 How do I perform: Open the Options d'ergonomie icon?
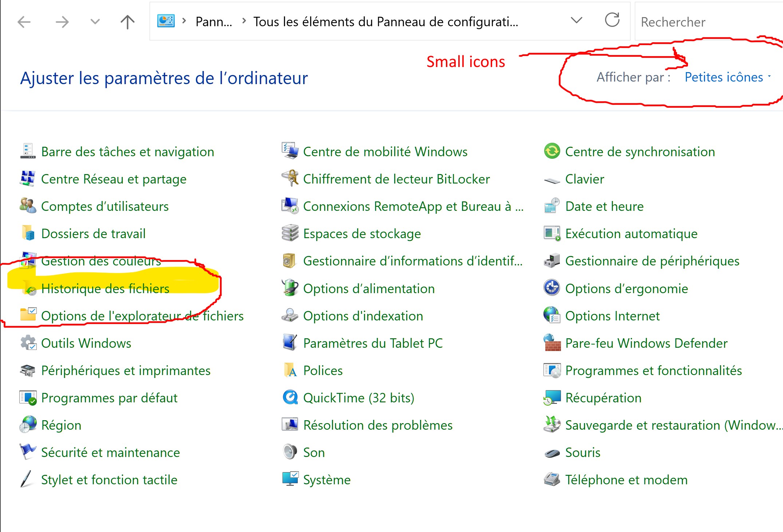[x=552, y=288]
